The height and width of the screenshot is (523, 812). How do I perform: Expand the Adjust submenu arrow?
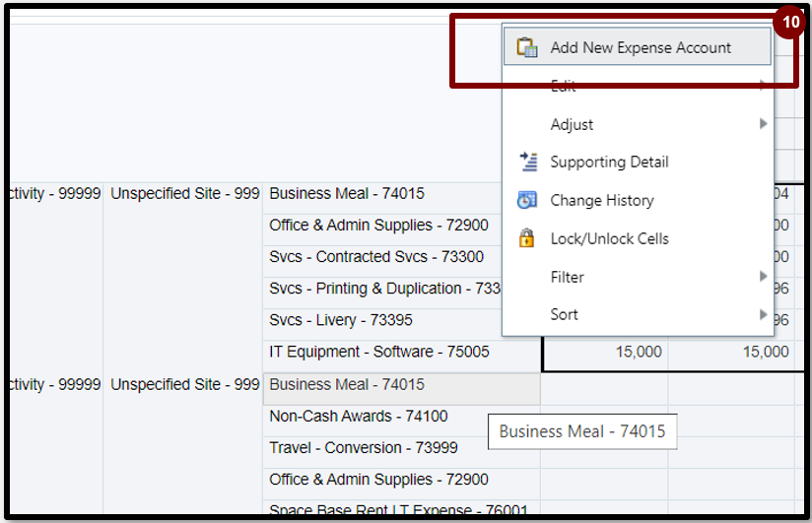pos(763,124)
